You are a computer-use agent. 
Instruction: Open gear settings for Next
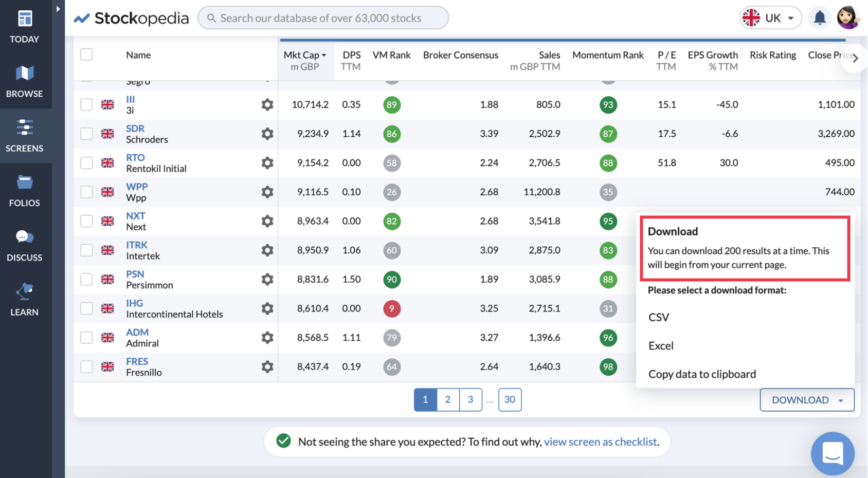tap(267, 221)
